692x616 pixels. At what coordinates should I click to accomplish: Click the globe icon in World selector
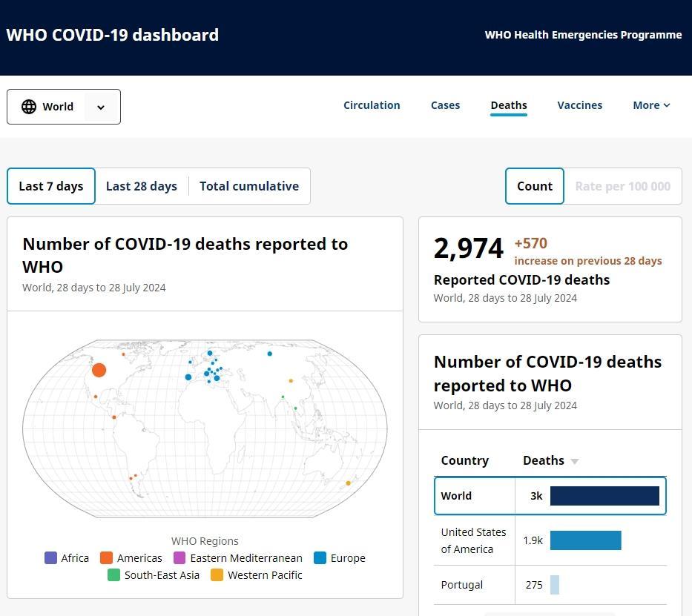[29, 107]
